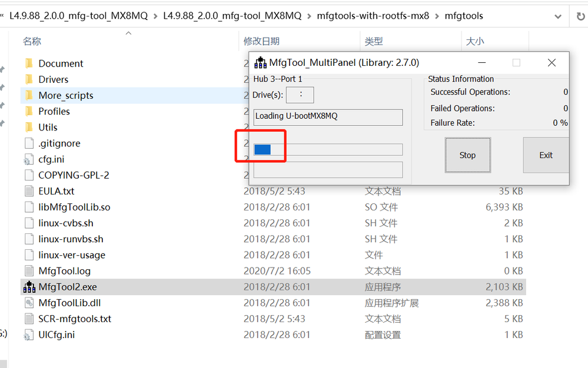
Task: Click the upper blue progress bar
Action: click(x=328, y=149)
